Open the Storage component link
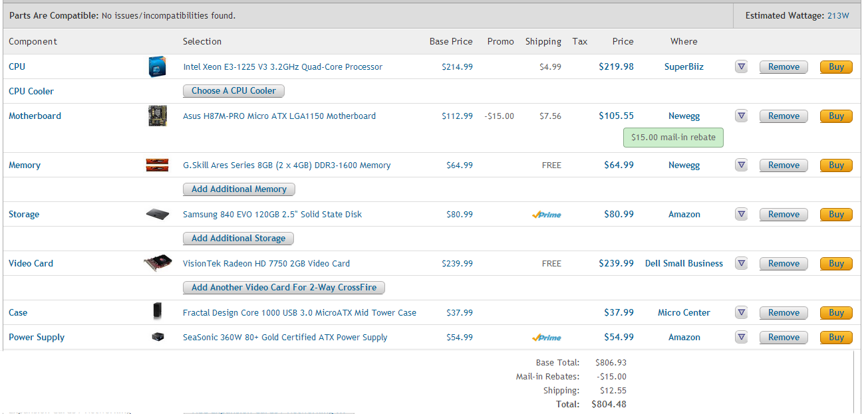 [24, 214]
